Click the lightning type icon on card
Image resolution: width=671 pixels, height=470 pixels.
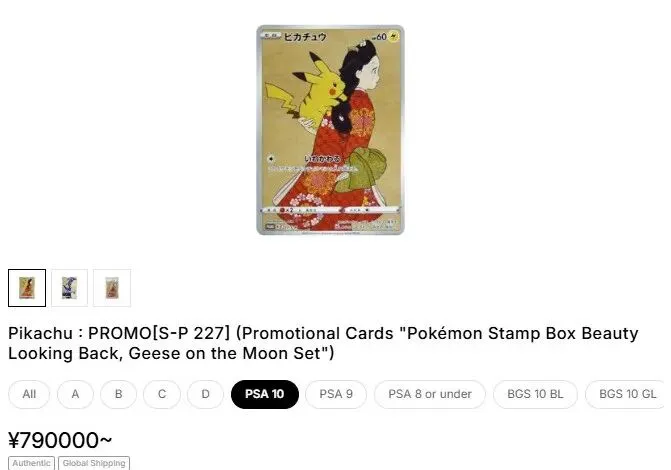394,37
